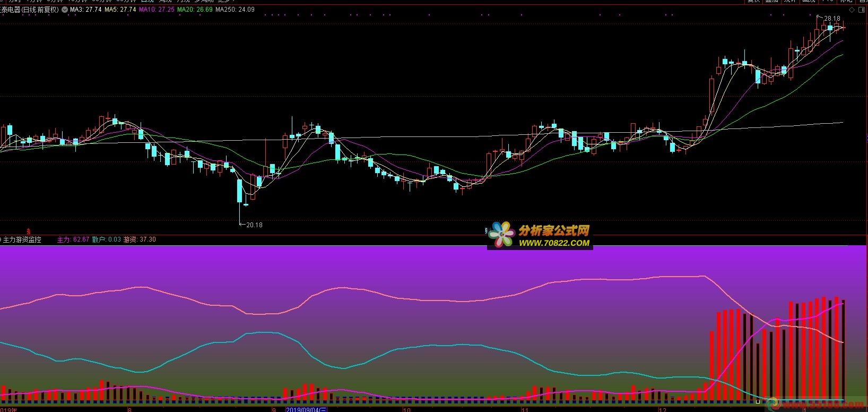The width and height of the screenshot is (868, 412).
Task: Open the WWW.70822.COM link
Action: click(554, 243)
